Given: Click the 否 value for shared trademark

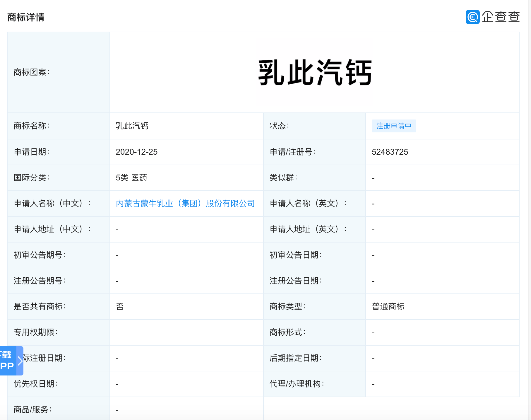Looking at the screenshot, I should 120,306.
